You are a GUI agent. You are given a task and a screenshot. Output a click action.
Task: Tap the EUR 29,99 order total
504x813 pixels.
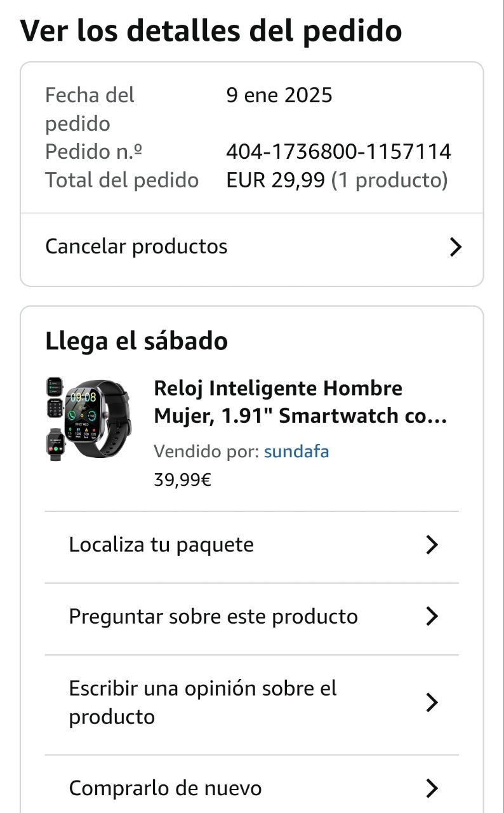pyautogui.click(x=276, y=180)
